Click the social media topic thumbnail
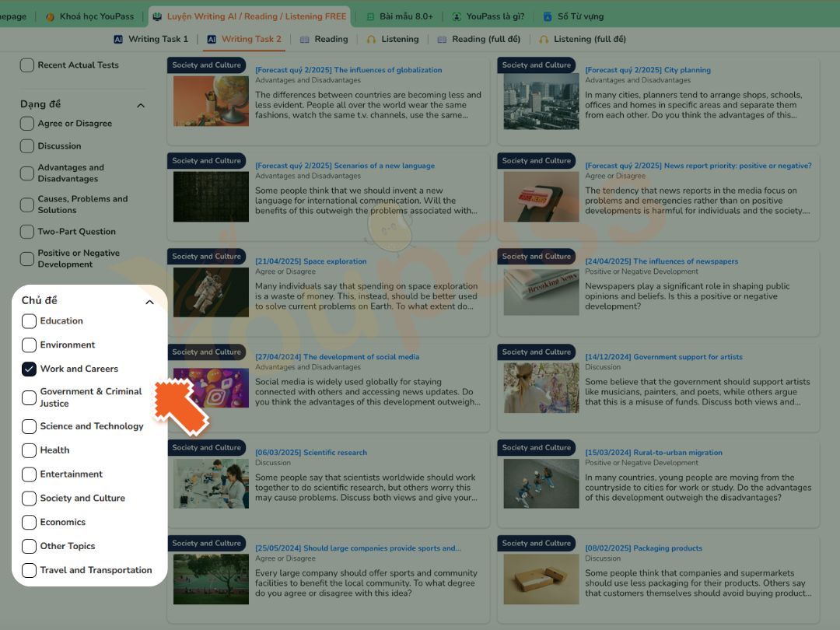The height and width of the screenshot is (630, 840). 211,388
